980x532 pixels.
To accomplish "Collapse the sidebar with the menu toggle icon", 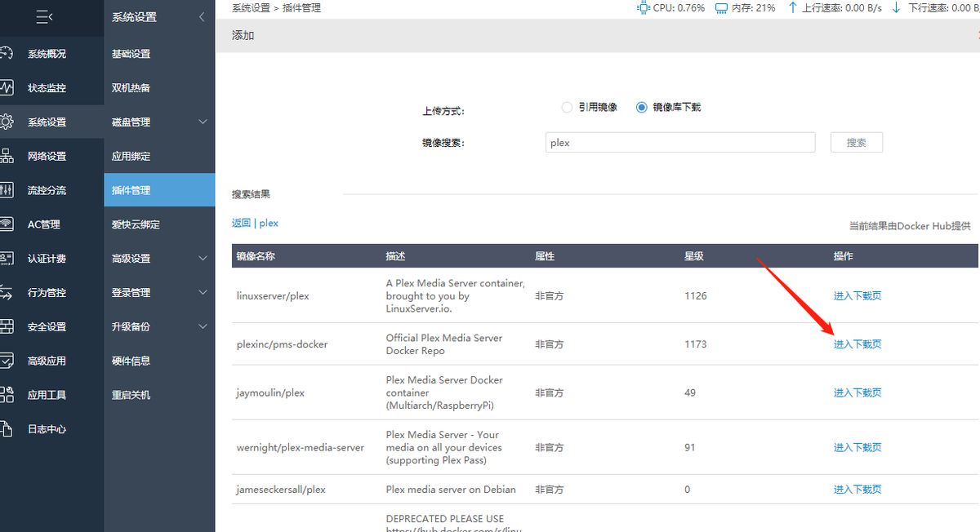I will click(45, 16).
